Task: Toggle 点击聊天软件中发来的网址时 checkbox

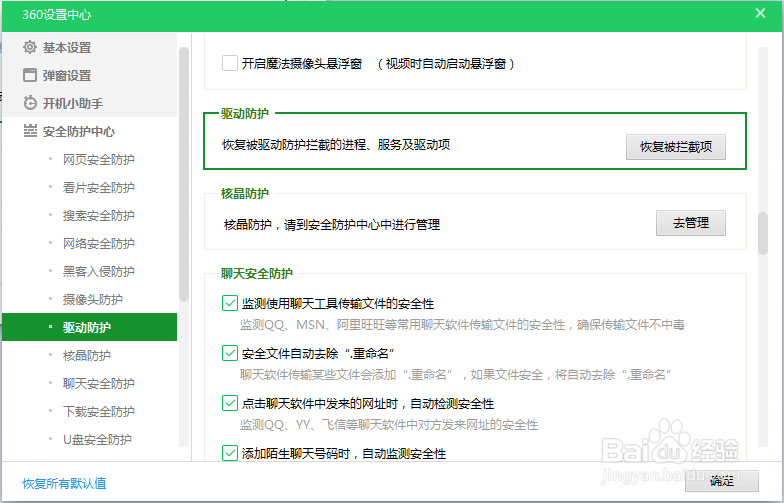Action: [x=230, y=403]
